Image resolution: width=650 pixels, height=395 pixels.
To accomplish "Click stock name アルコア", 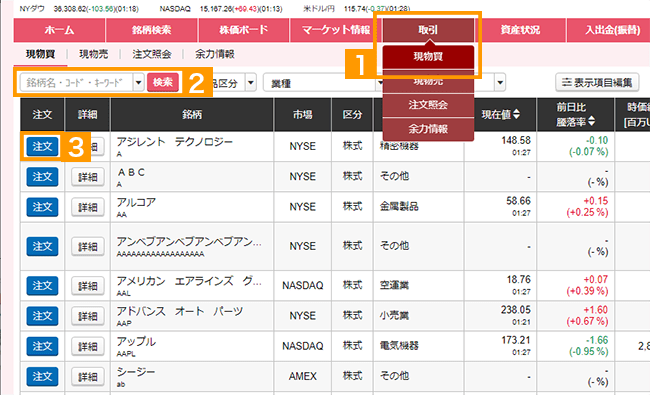I will pyautogui.click(x=136, y=202).
